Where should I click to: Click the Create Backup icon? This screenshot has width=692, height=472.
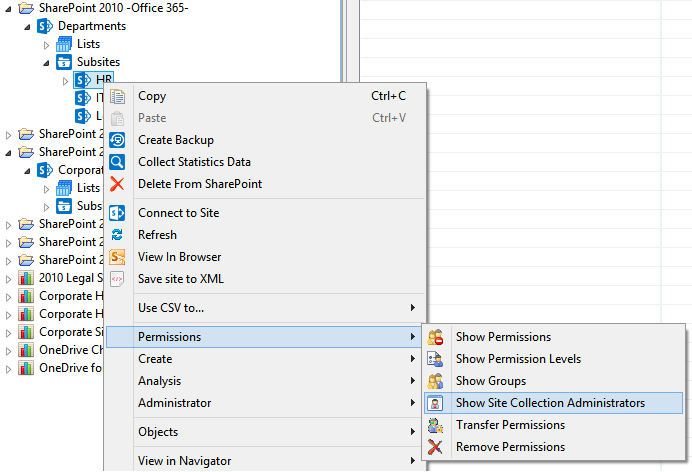point(117,140)
